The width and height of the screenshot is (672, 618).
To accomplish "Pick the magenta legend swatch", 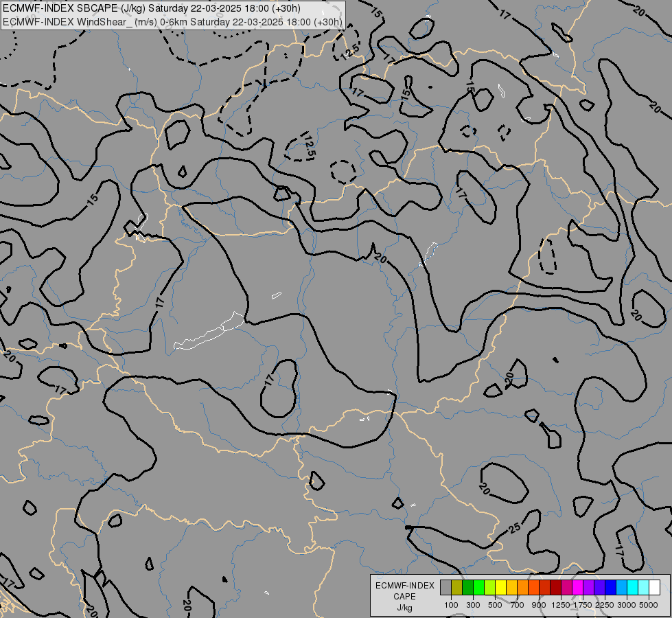I will [x=578, y=588].
